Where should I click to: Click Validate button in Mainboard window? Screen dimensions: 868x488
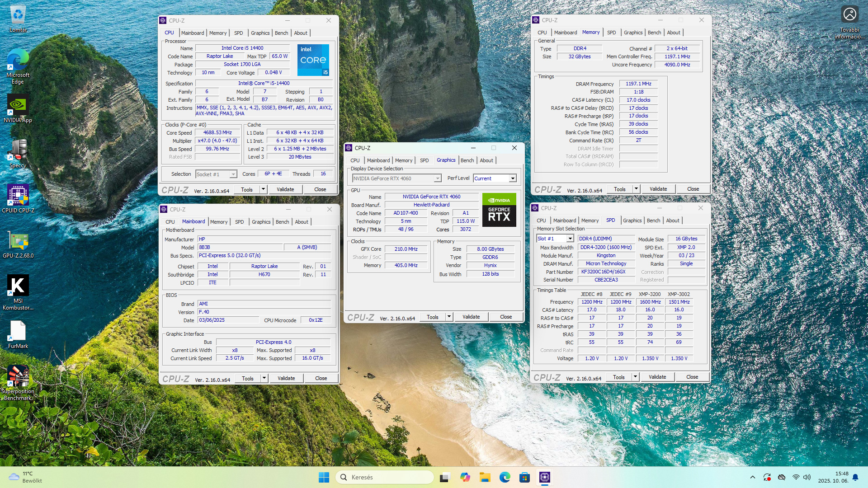(286, 378)
